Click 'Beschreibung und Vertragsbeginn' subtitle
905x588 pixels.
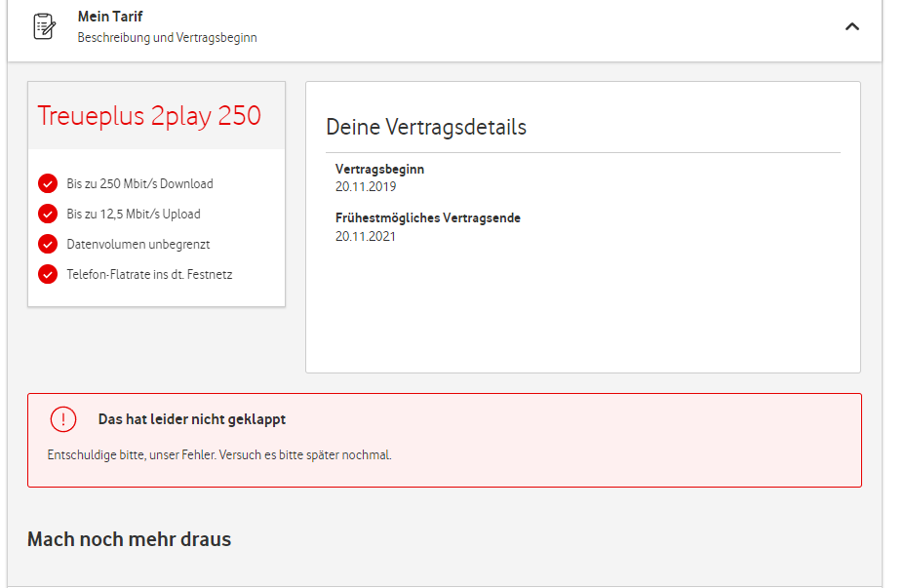point(167,38)
